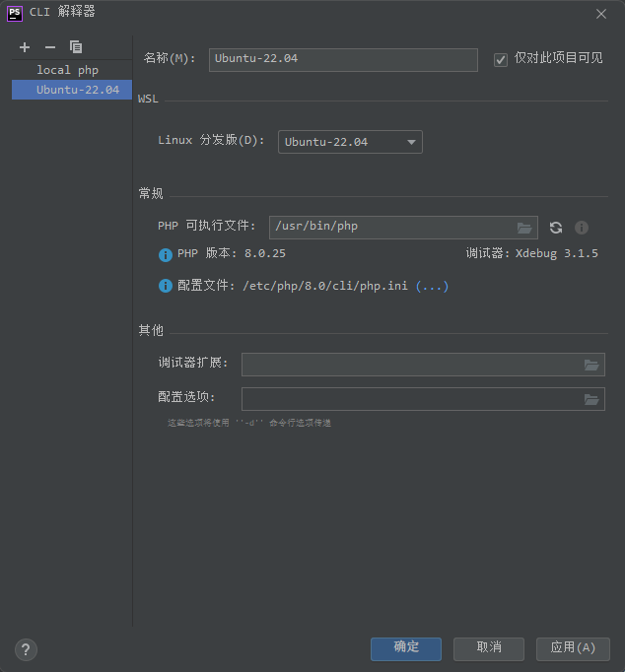The image size is (625, 672).
Task: Click /etc/php/8.0/cli/php.ini path text
Action: tap(325, 286)
